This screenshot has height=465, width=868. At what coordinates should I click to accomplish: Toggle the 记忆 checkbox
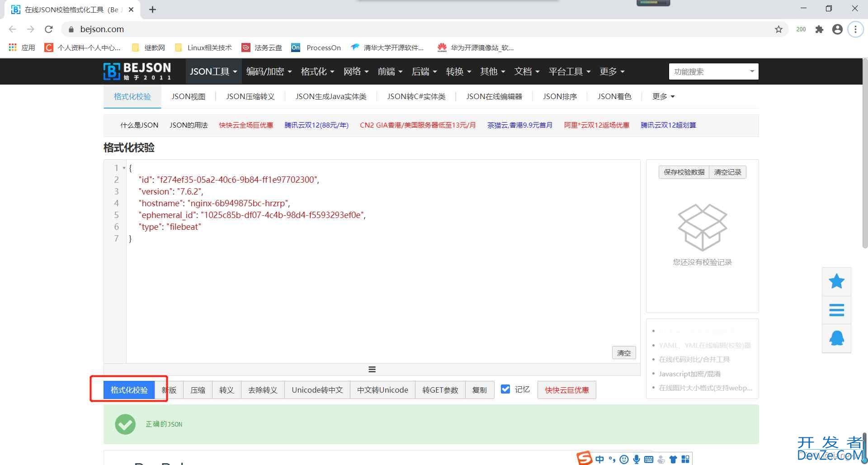coord(505,389)
